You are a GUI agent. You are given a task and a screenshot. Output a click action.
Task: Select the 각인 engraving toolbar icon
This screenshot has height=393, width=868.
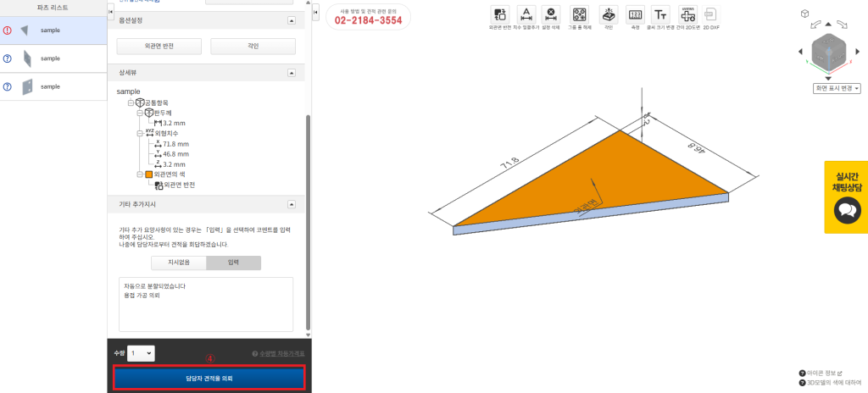click(608, 14)
